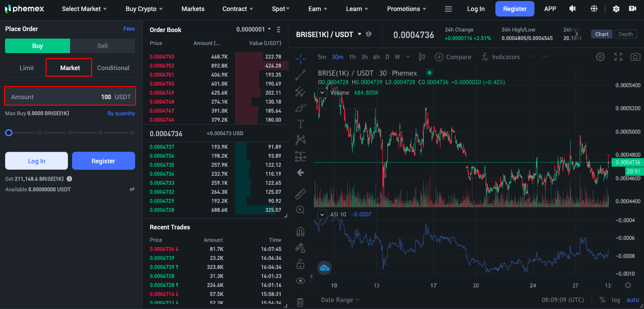The height and width of the screenshot is (309, 644).
Task: Select the text annotation tool
Action: click(x=301, y=124)
